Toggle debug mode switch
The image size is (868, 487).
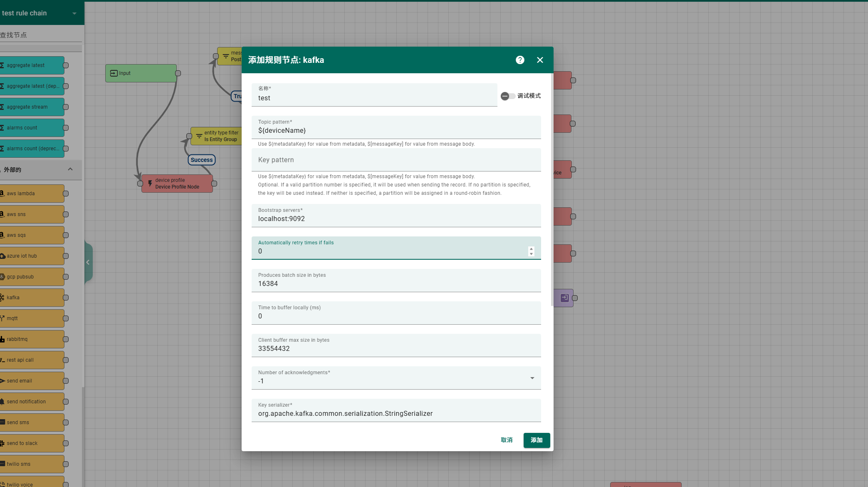pos(508,96)
